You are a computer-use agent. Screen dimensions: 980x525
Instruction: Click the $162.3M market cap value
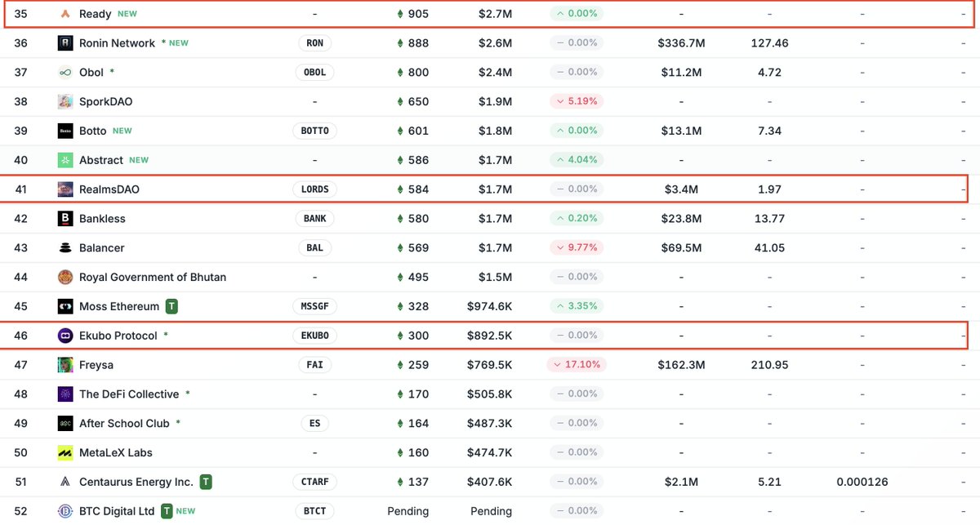[x=681, y=365]
